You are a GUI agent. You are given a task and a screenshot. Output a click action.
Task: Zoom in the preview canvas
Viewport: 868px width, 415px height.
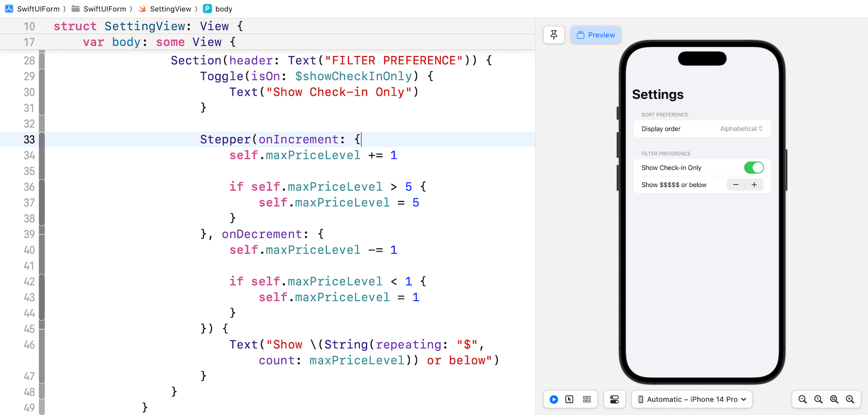click(x=850, y=399)
